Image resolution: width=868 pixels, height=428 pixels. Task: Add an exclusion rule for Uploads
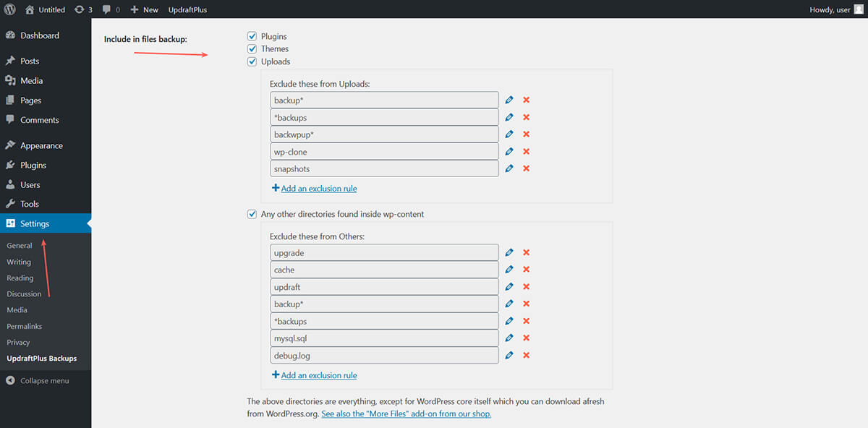(315, 189)
